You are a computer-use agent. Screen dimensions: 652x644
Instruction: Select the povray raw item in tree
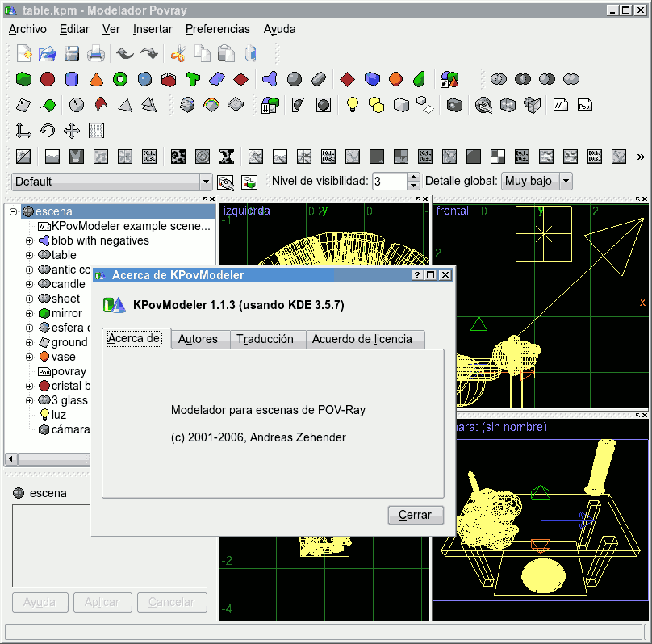click(x=69, y=372)
